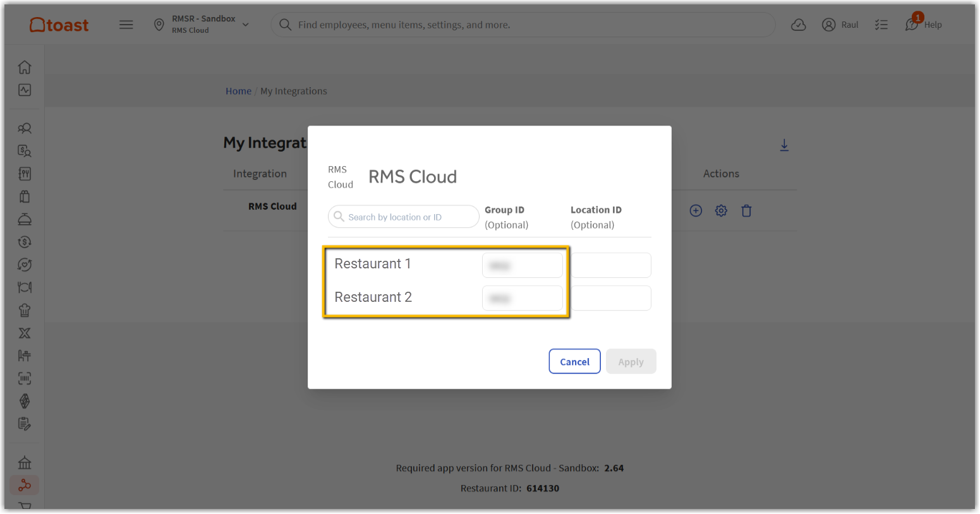Open the gem-shaped sidebar icon
The width and height of the screenshot is (980, 514).
(x=25, y=401)
